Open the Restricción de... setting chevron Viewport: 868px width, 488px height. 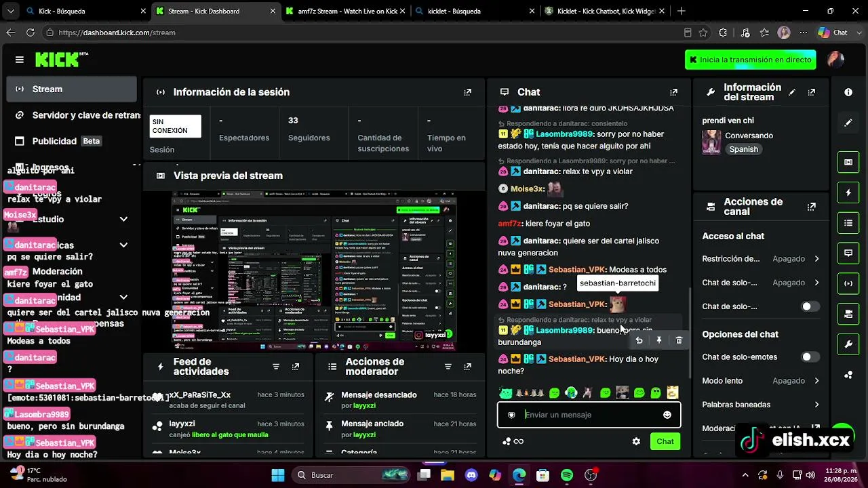click(x=816, y=259)
